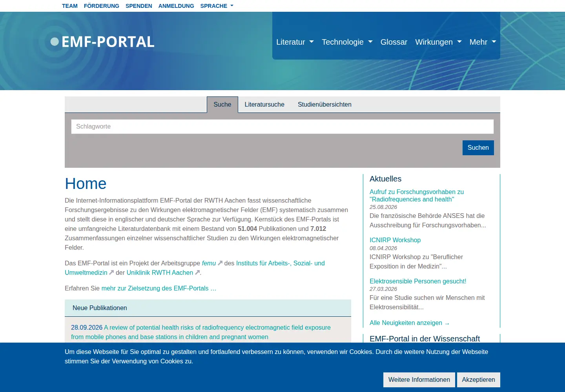Open mehr zur Zielsetzung des EMF-Portals link
Viewport: 565px width, 392px height.
coord(159,288)
